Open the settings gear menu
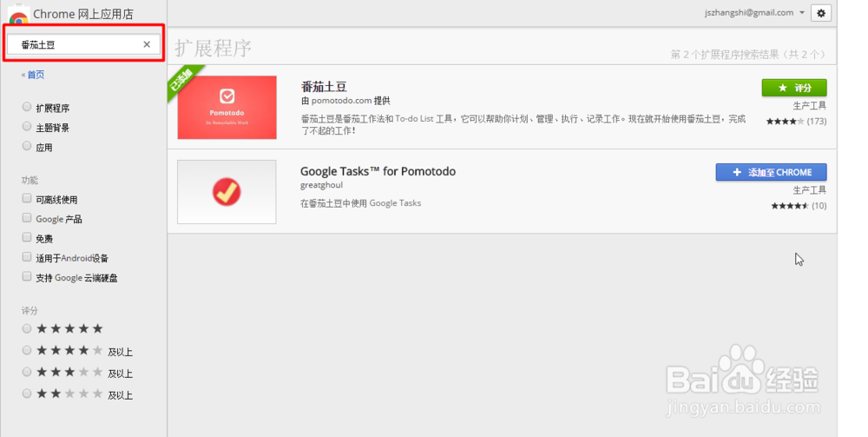This screenshot has height=437, width=868. tap(821, 13)
